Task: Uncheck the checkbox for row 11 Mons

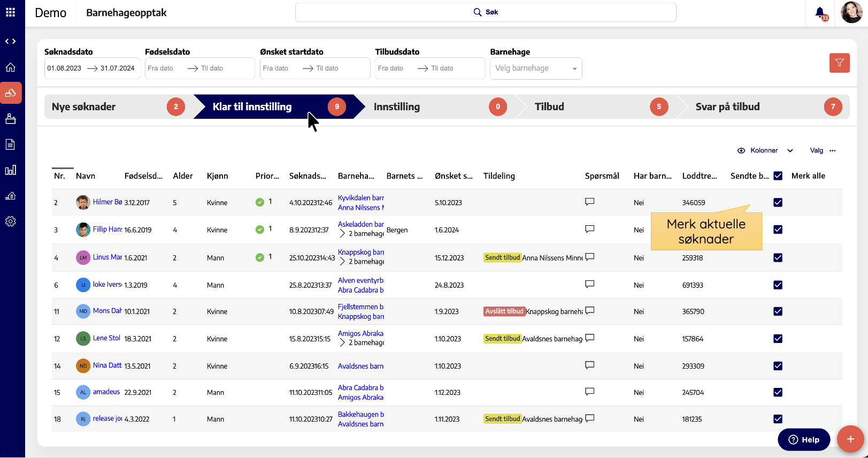Action: pyautogui.click(x=778, y=311)
